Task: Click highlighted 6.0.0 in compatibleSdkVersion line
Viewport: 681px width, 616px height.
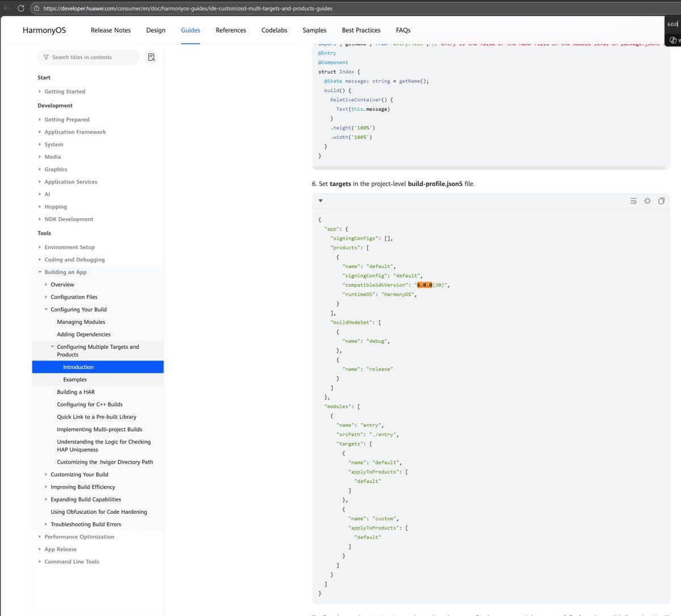Action: pos(424,285)
